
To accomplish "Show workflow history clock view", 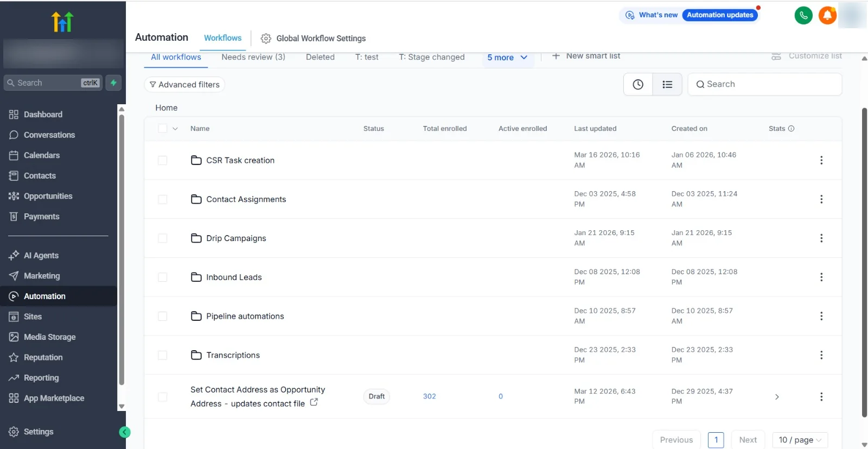I will 638,84.
